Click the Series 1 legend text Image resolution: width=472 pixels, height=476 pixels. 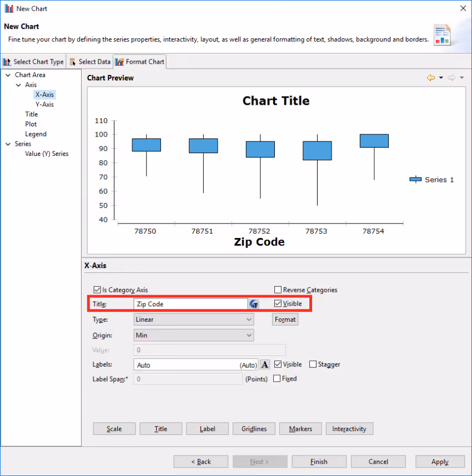tap(439, 180)
